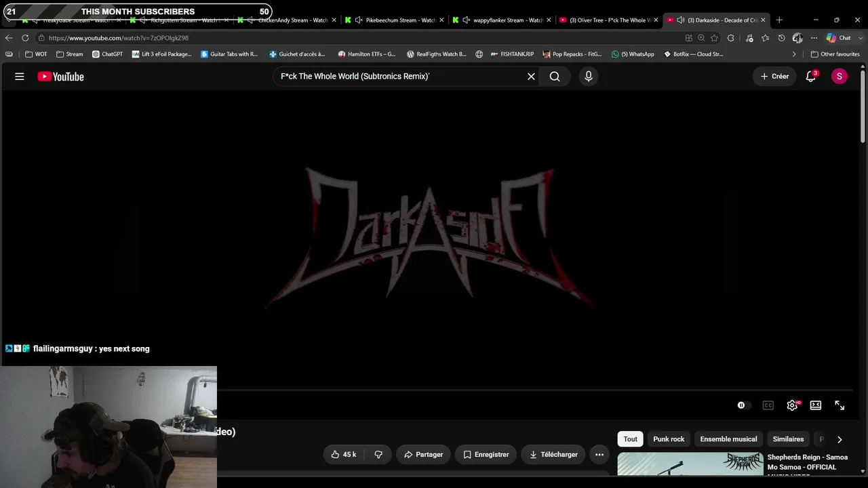Like the video with 45 k likes
This screenshot has height=488, width=868.
click(344, 455)
